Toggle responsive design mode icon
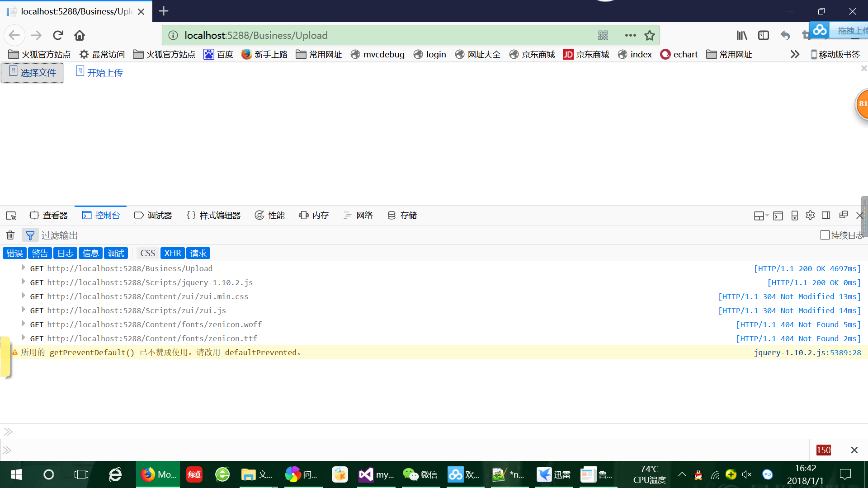The width and height of the screenshot is (868, 488). (x=794, y=216)
